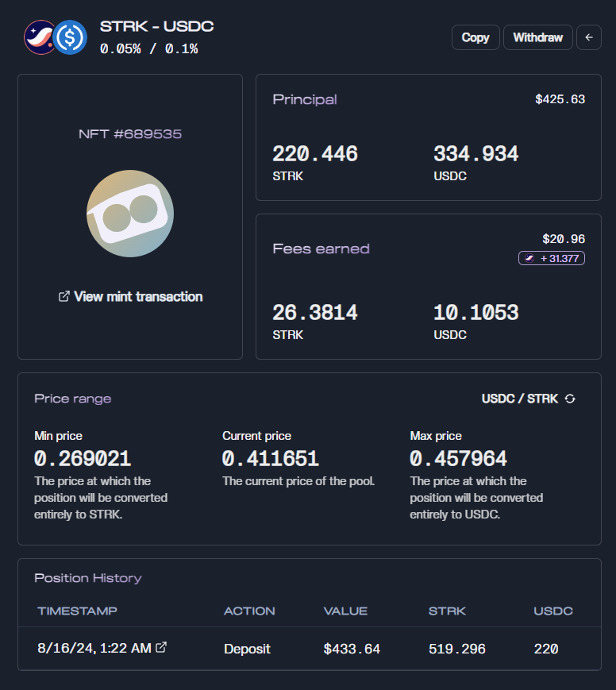The height and width of the screenshot is (690, 616).
Task: Click the STRK - USDC pool title
Action: pyautogui.click(x=156, y=26)
